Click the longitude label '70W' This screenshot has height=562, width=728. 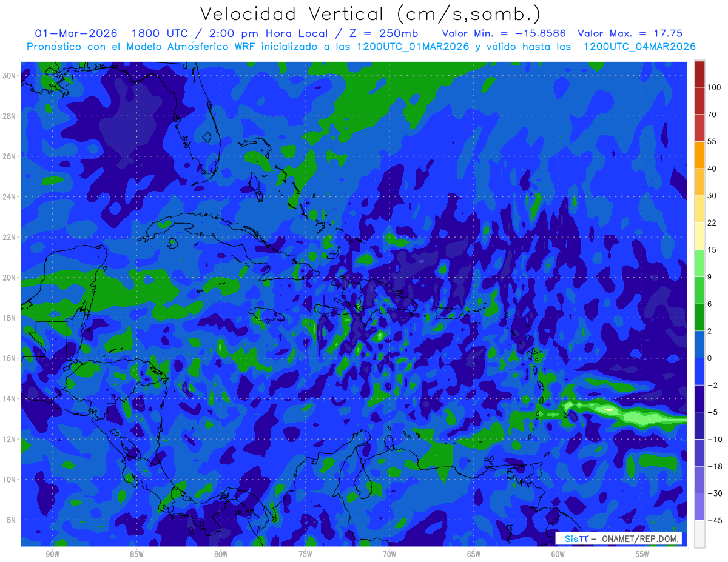point(389,554)
